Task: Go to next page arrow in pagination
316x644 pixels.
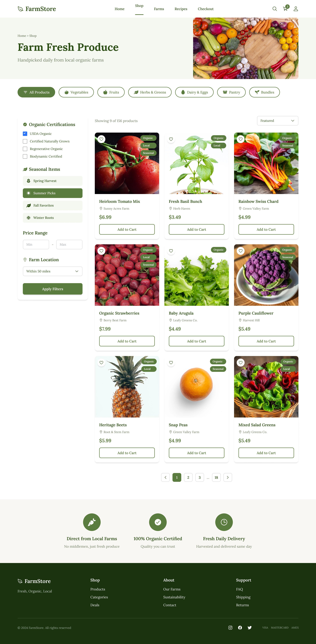Action: click(x=227, y=477)
